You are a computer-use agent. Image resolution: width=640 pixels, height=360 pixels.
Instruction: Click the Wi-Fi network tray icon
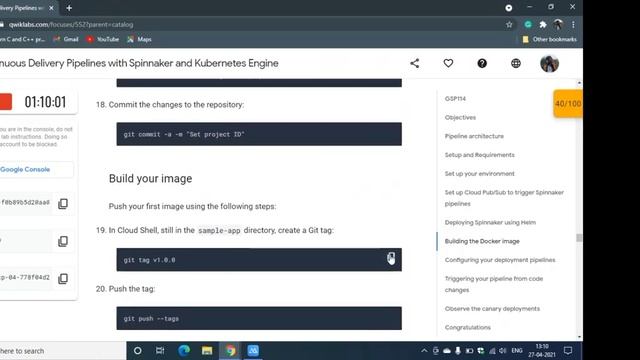pos(492,351)
